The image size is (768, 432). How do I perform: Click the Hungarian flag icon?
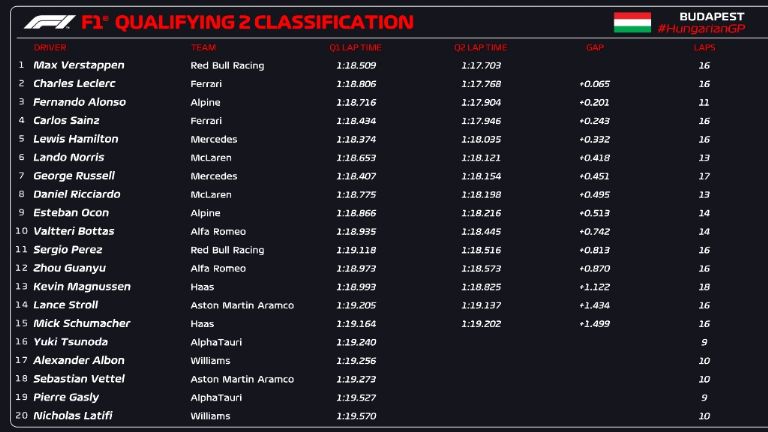[632, 22]
